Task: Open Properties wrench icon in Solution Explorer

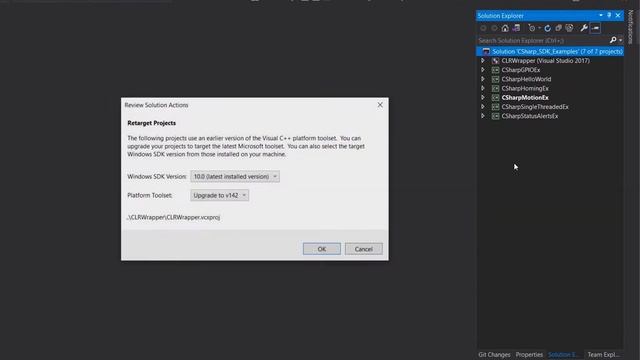Action: point(584,28)
